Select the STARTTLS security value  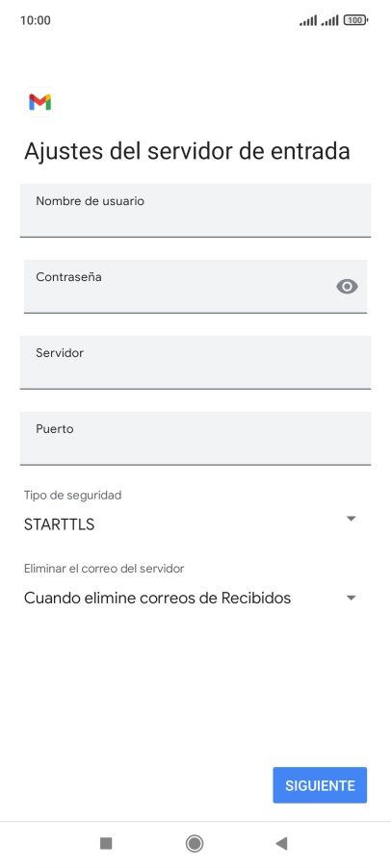[x=60, y=524]
